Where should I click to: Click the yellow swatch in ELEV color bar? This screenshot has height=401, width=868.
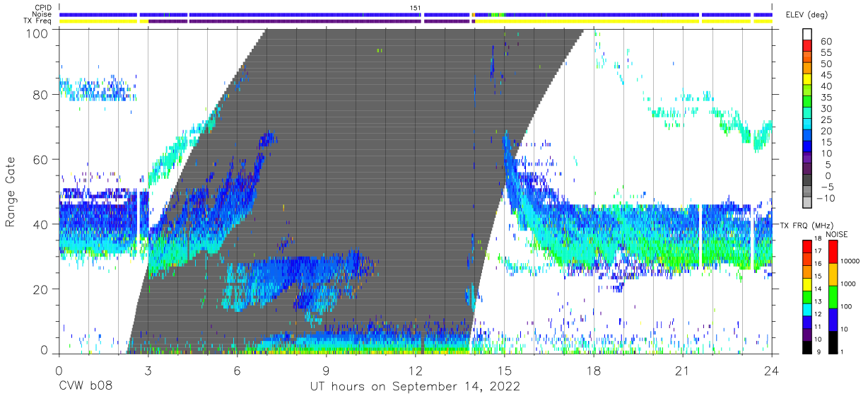click(x=807, y=81)
